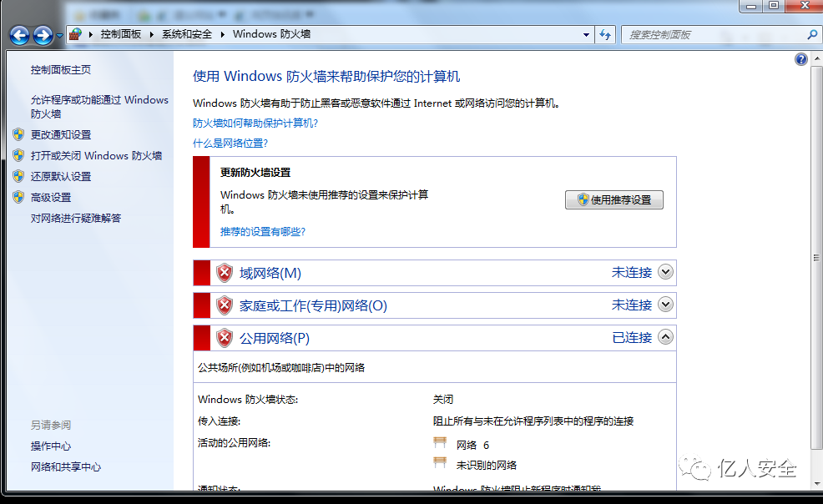Select 控制面板 breadcrumb in address bar
Image resolution: width=823 pixels, height=504 pixels.
click(x=121, y=34)
